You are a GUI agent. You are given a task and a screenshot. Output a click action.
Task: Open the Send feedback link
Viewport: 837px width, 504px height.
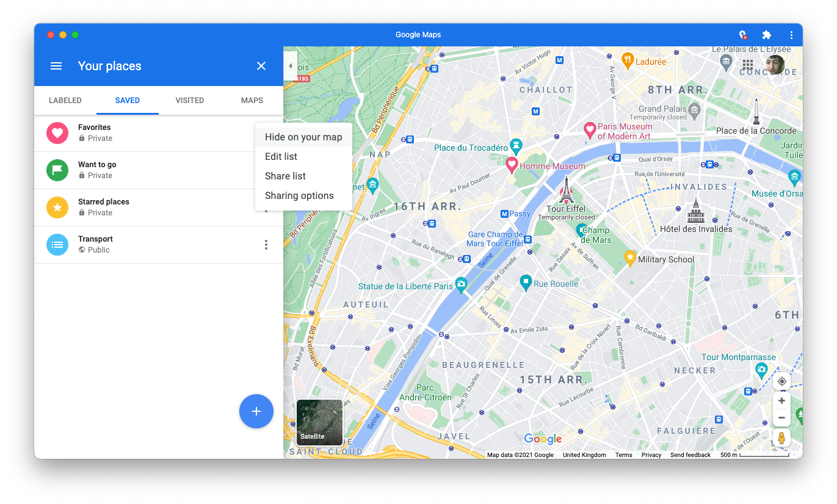(x=690, y=455)
